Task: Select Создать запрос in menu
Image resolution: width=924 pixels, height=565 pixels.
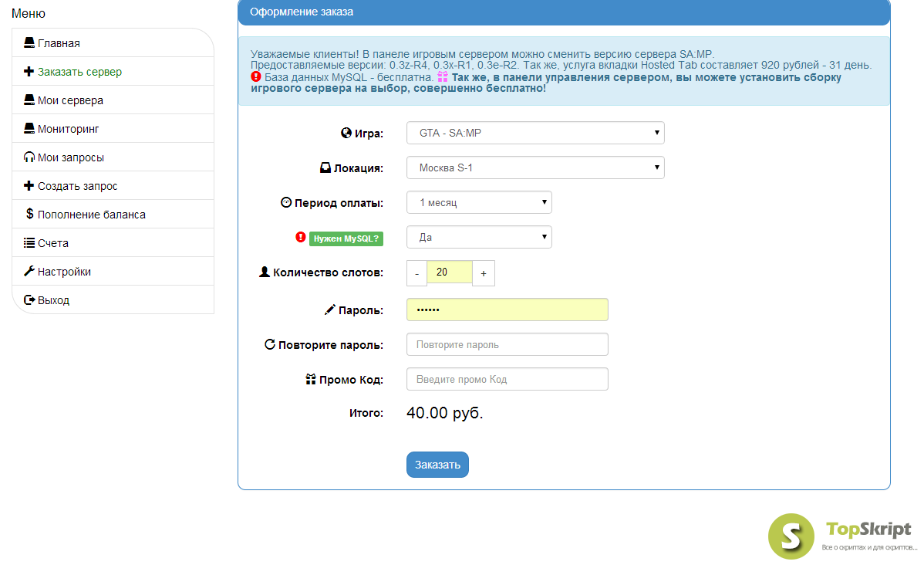Action: (113, 186)
